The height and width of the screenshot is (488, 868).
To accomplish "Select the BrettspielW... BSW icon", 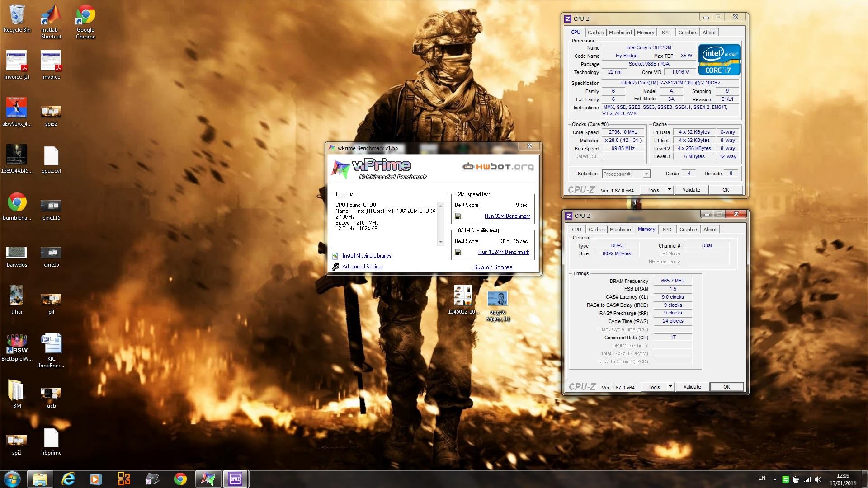I will 17,347.
